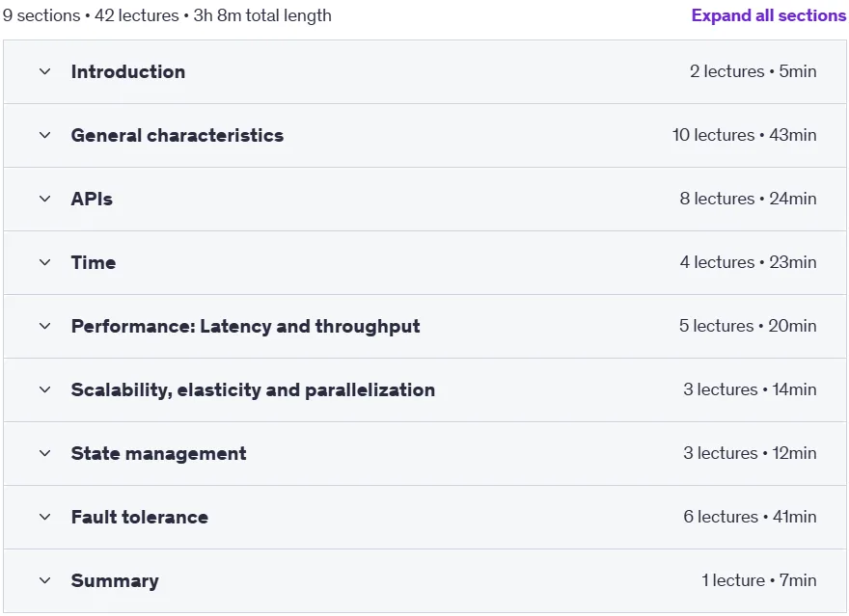
Task: Open Performance: Latency and throughput section
Action: [245, 326]
